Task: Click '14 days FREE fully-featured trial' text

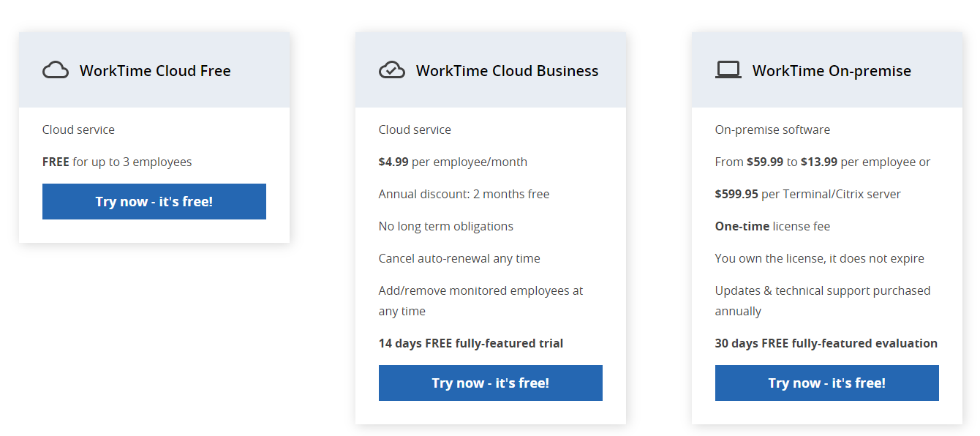Action: point(471,343)
